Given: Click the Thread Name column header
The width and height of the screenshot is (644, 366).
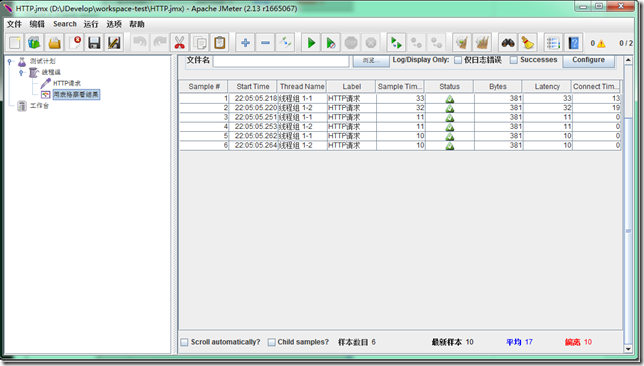Looking at the screenshot, I should [302, 87].
